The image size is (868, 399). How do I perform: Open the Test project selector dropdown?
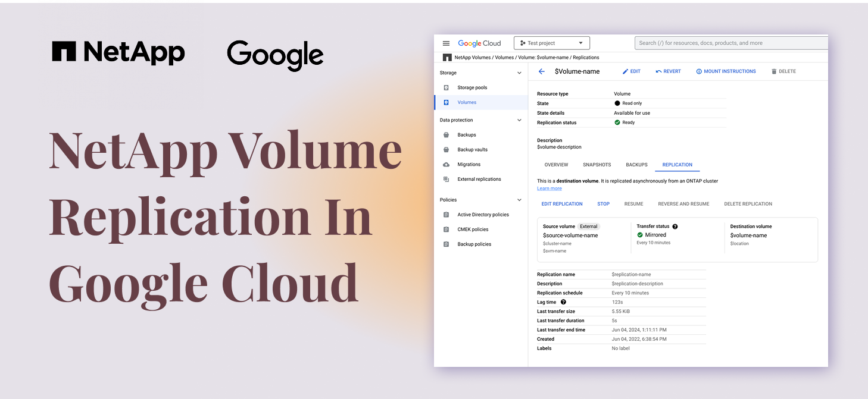[551, 42]
